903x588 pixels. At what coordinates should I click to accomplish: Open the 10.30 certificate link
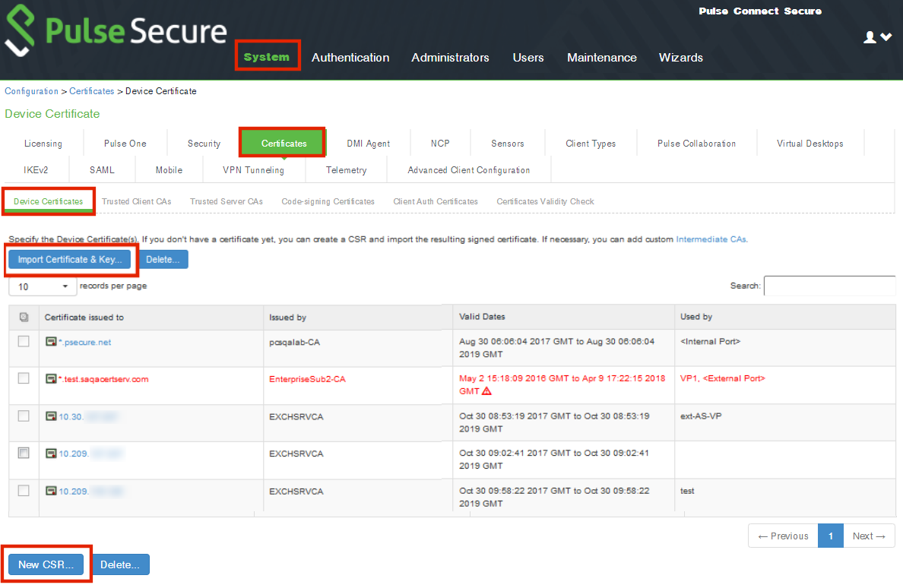coord(71,416)
